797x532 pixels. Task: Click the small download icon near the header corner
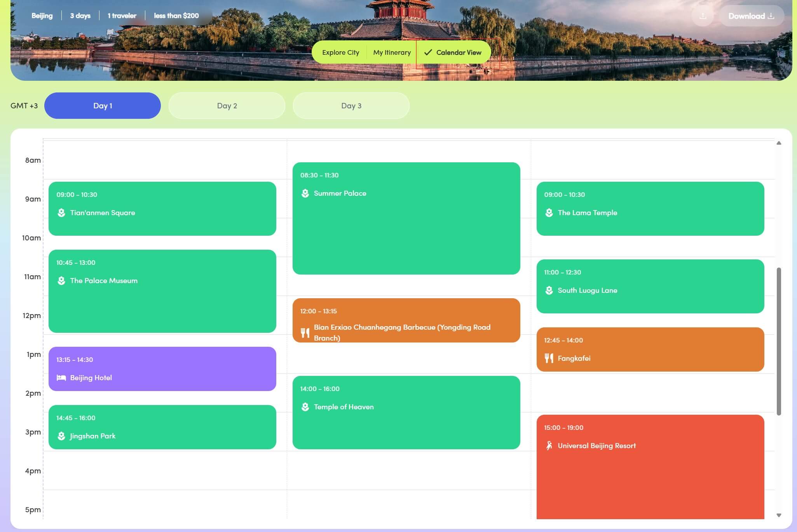click(703, 16)
